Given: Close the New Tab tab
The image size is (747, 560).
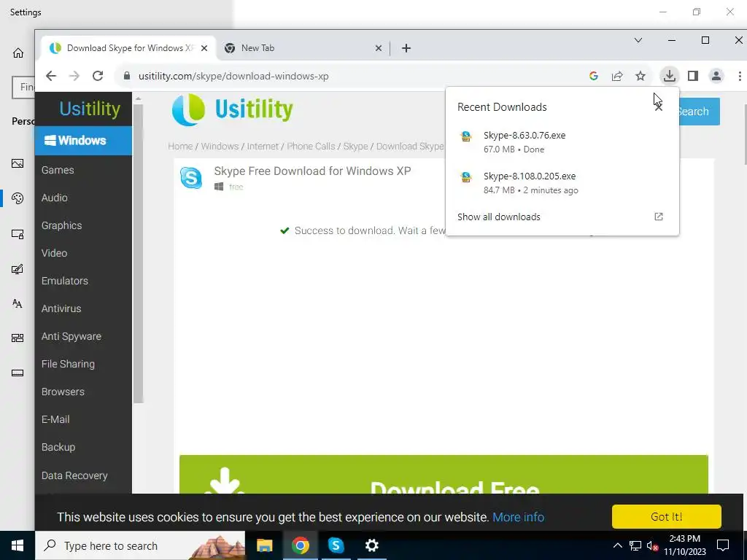Looking at the screenshot, I should [x=379, y=48].
